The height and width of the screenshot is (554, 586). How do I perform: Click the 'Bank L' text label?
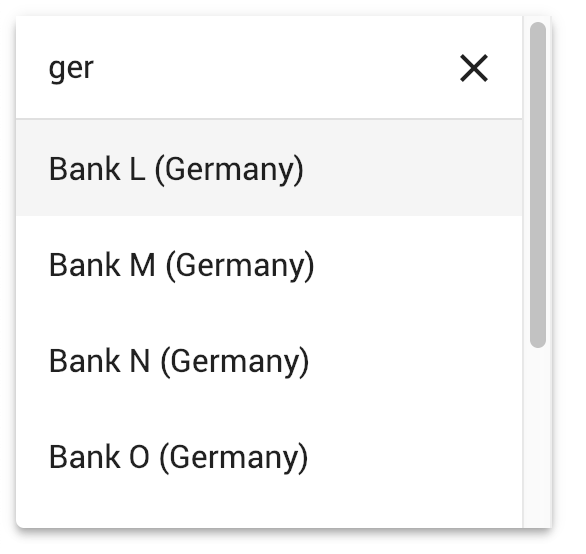click(97, 169)
